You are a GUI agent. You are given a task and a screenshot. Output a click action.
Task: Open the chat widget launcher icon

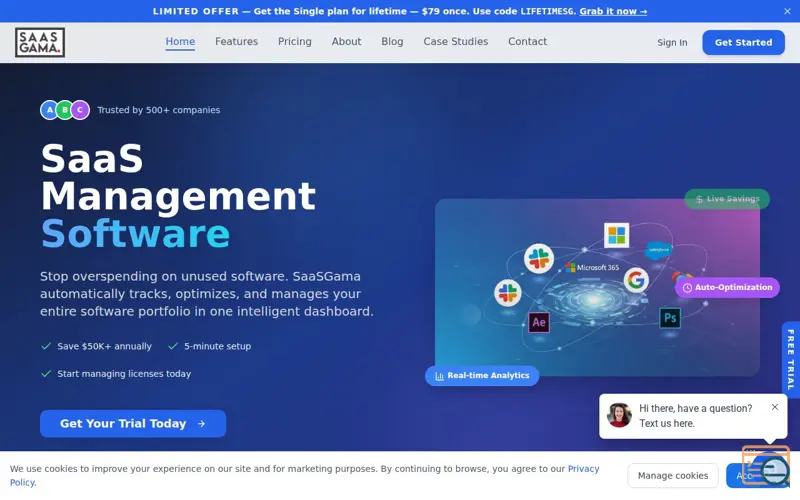coord(767,467)
